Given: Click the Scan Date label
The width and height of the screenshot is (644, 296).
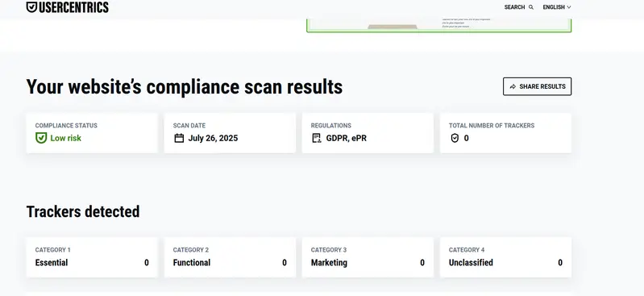Looking at the screenshot, I should 189,125.
